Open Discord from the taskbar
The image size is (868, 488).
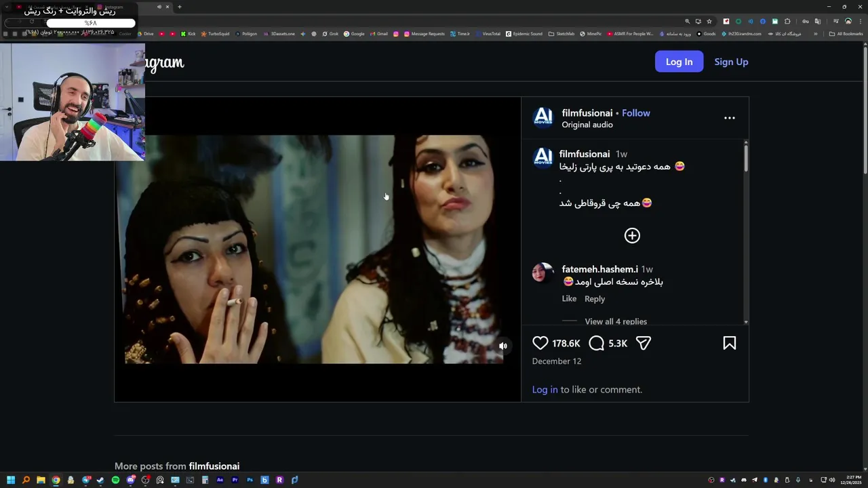[x=131, y=480]
